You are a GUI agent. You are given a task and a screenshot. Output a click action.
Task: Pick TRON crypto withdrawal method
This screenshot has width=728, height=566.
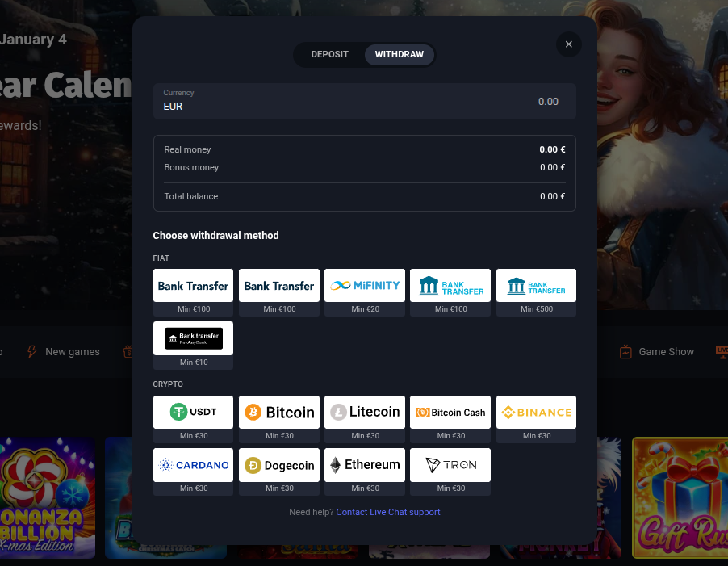click(450, 465)
